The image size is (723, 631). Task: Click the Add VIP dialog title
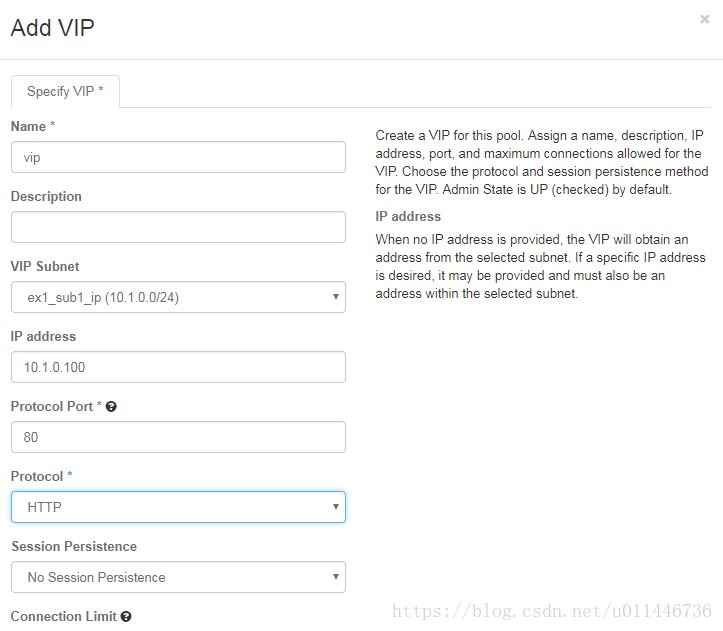coord(53,28)
